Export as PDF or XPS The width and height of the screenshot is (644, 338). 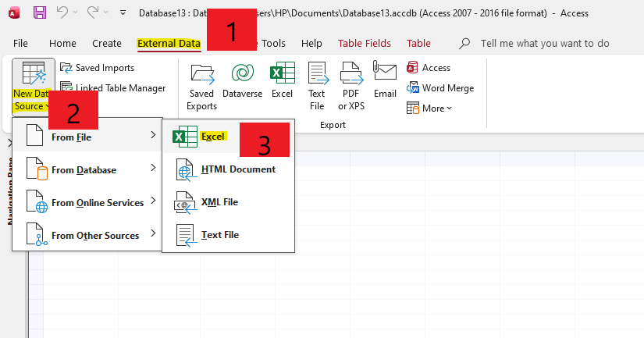point(350,87)
